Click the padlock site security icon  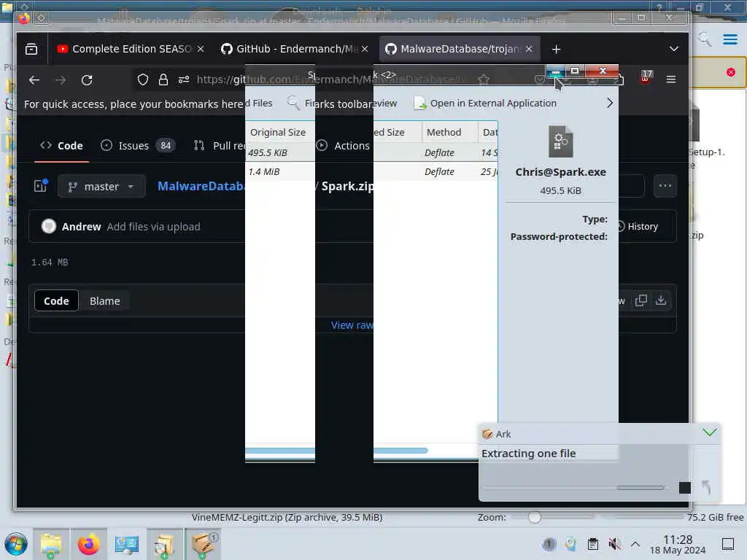[163, 79]
